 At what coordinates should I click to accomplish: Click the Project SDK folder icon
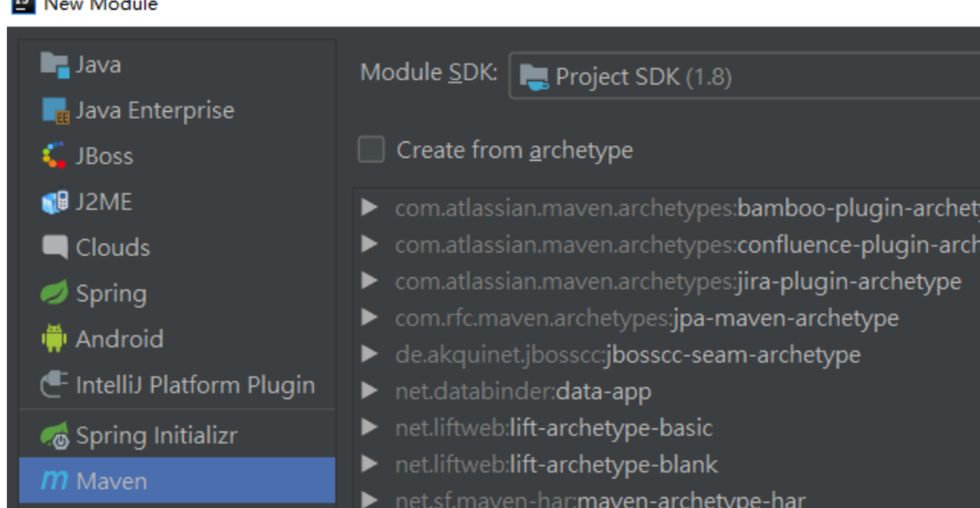534,77
